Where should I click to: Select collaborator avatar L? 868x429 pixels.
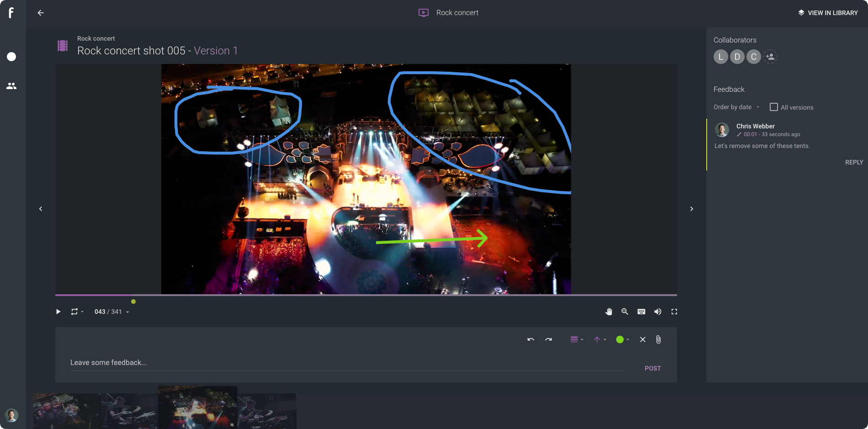[x=721, y=57]
